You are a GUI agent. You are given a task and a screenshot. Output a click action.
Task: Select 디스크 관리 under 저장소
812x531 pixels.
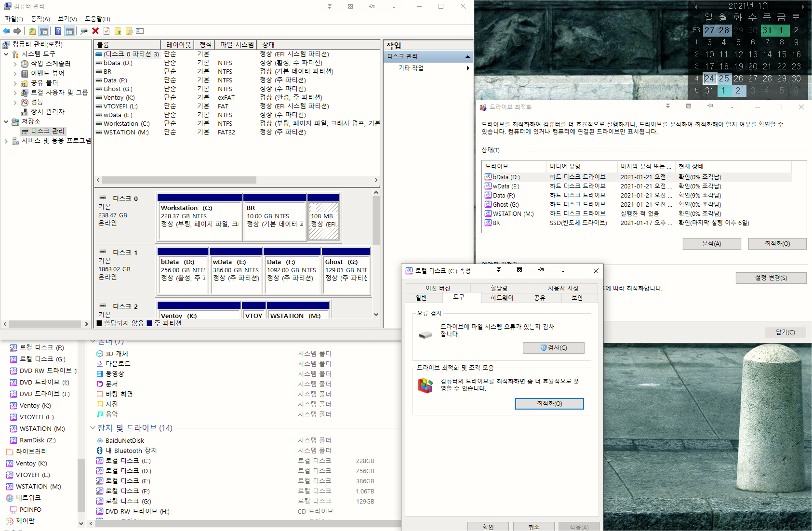tap(47, 131)
